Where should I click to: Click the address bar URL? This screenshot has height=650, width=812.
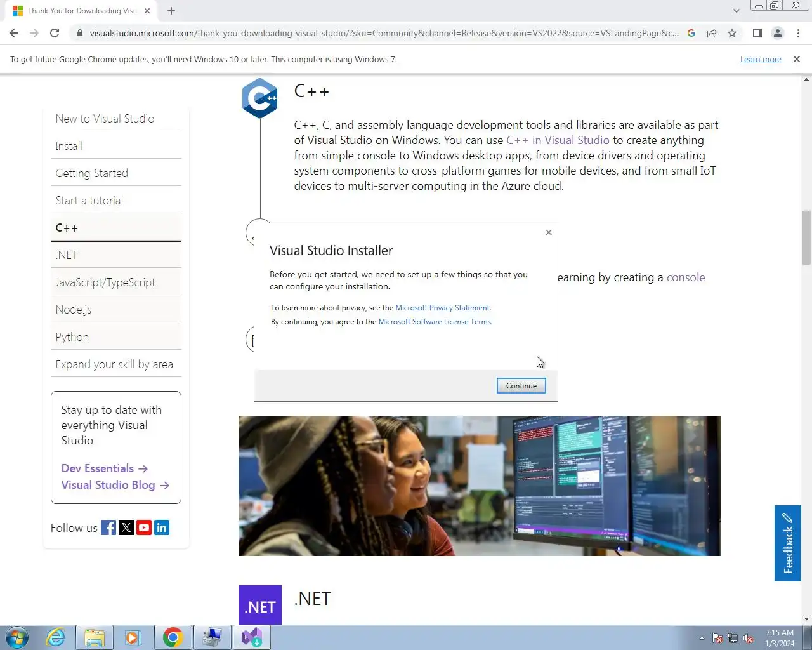384,33
